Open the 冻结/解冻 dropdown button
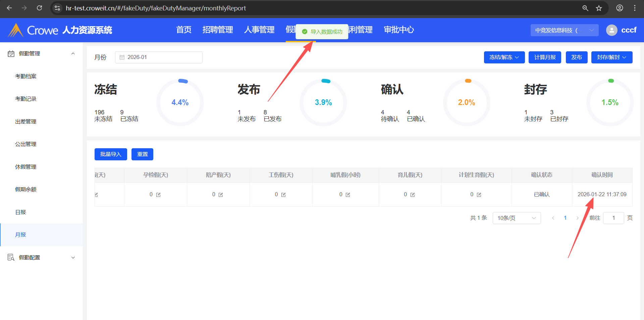The image size is (644, 320). 504,57
